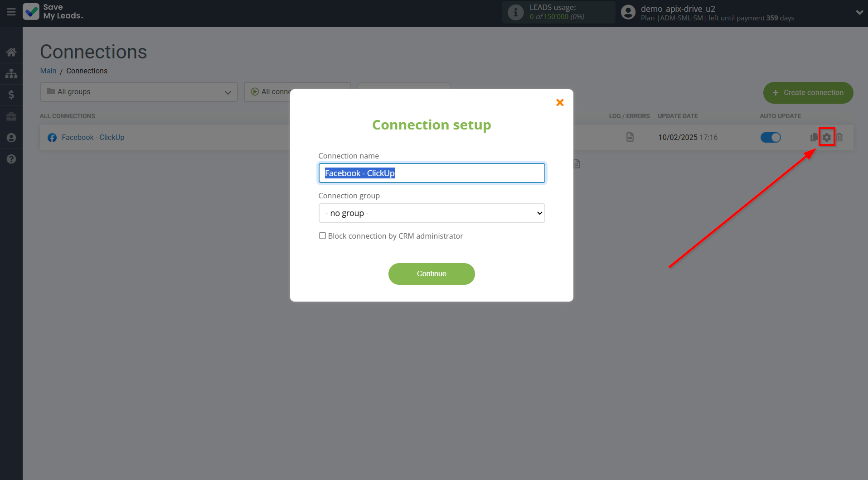Delete connection using the trash icon
The height and width of the screenshot is (480, 868).
click(x=839, y=137)
